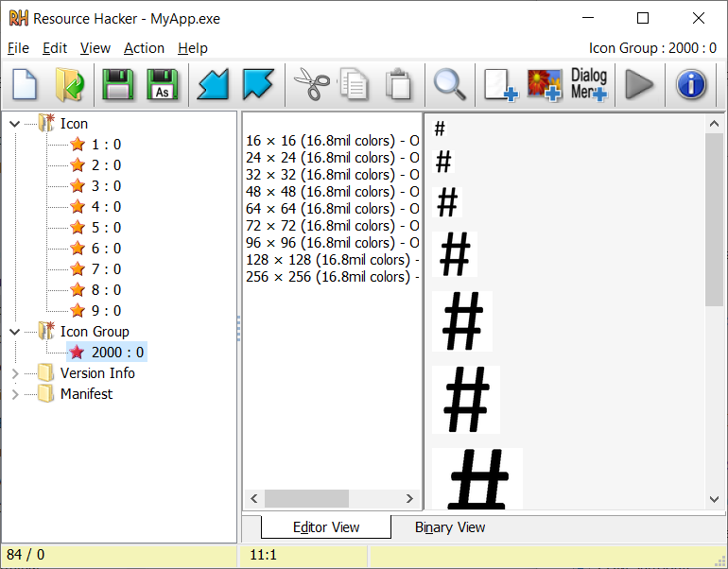Screen dimensions: 728x569
Task: Select icon resource 5 : 0
Action: (95, 228)
